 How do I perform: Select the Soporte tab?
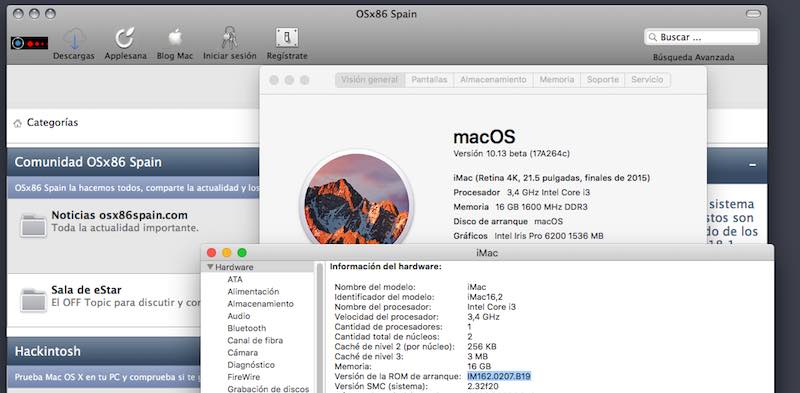(x=603, y=80)
